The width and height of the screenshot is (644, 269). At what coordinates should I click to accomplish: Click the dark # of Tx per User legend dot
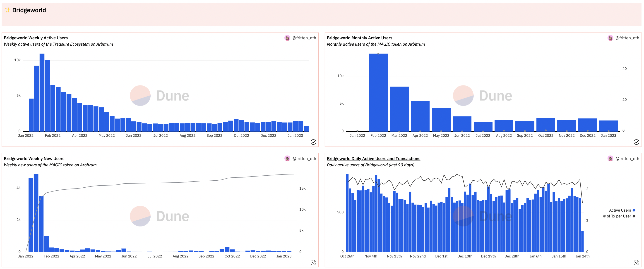tap(634, 216)
